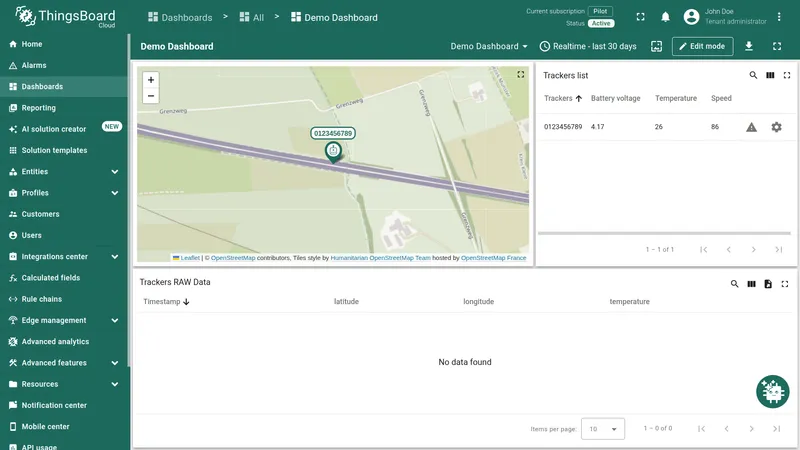800x450 pixels.
Task: Expand the Entities section
Action: click(64, 171)
